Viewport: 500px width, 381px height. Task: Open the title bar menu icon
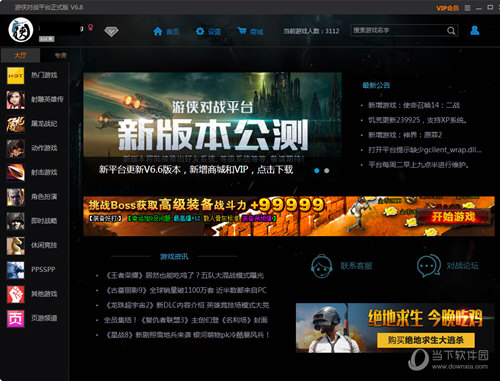coord(468,8)
